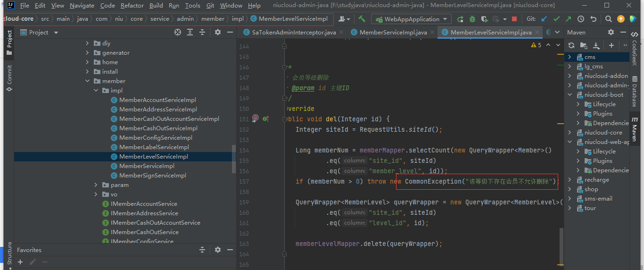Open Search Everywhere magnifier icon
Viewport: 644px width, 270px height.
(609, 19)
